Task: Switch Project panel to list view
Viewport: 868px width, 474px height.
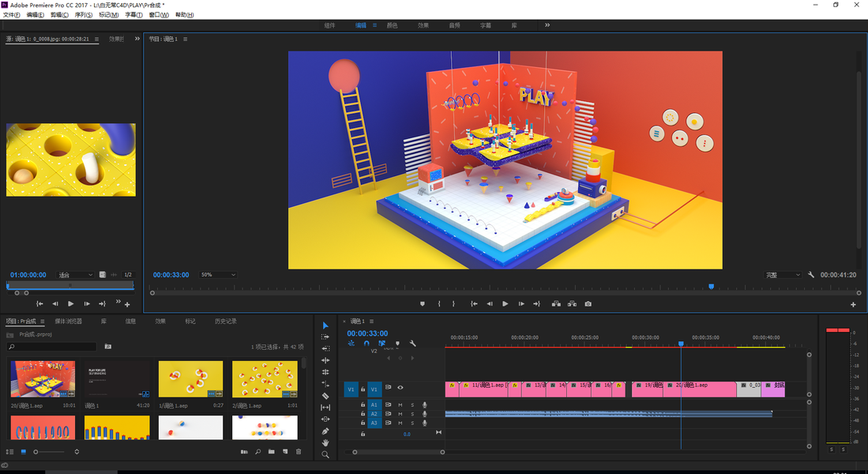Action: [x=9, y=452]
